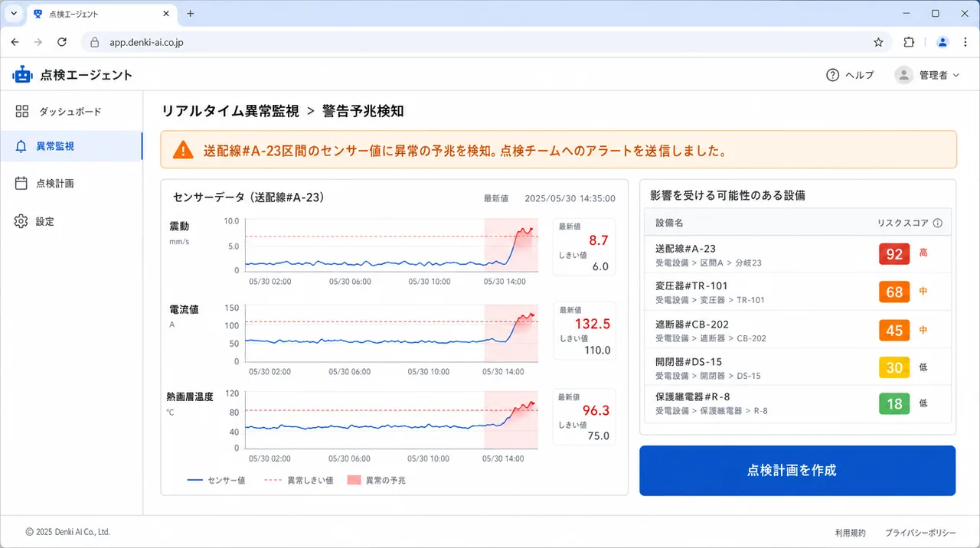Click the timestamp 2025/05/30 14:35:00

pos(570,198)
